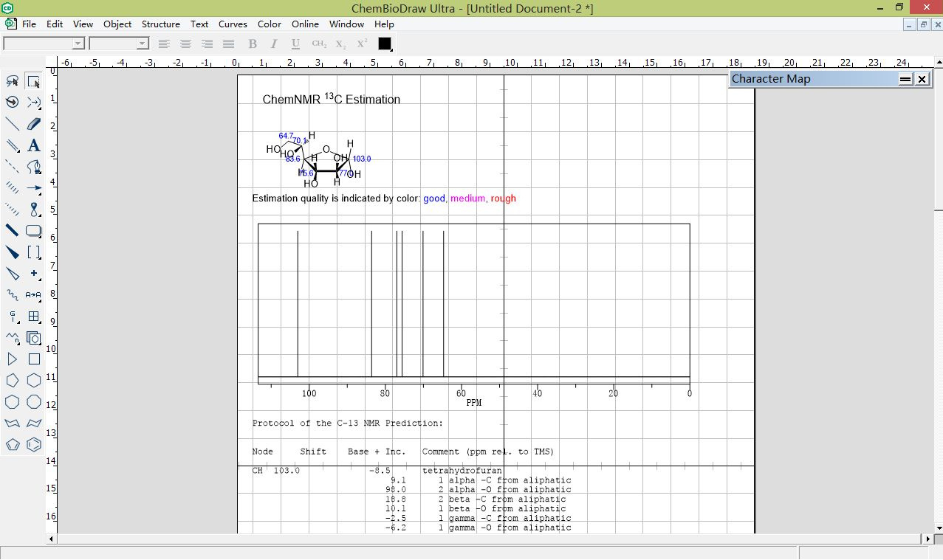The width and height of the screenshot is (943, 560).
Task: Select the Cyclohexane ring tool
Action: click(32, 380)
